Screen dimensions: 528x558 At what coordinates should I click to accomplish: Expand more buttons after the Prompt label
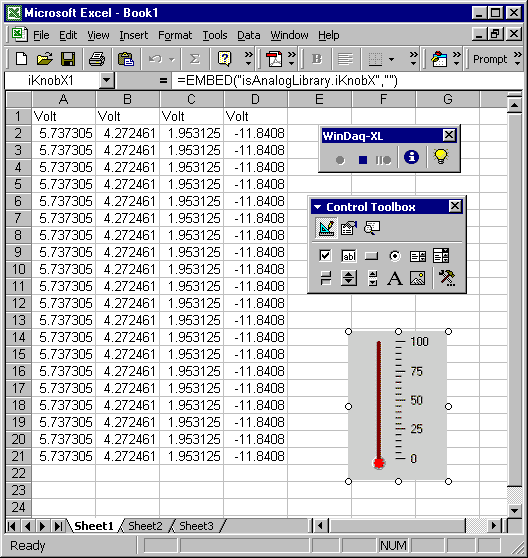[518, 59]
